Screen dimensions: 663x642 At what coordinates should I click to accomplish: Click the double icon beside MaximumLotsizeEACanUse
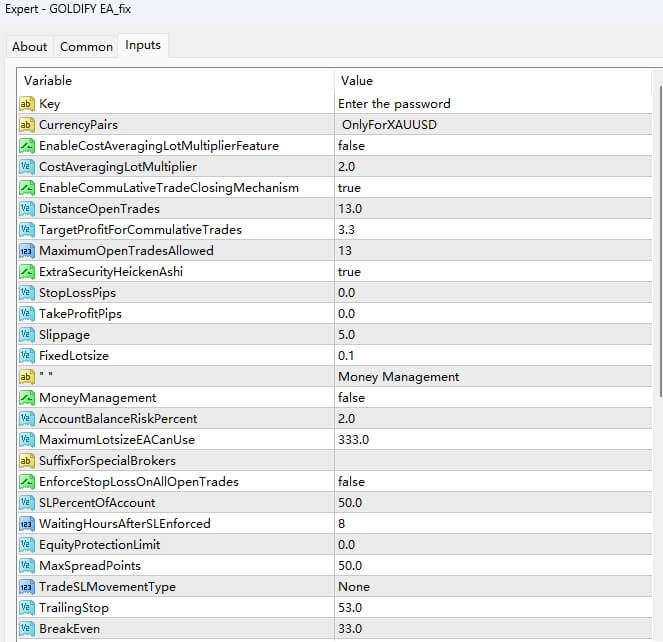click(x=26, y=439)
